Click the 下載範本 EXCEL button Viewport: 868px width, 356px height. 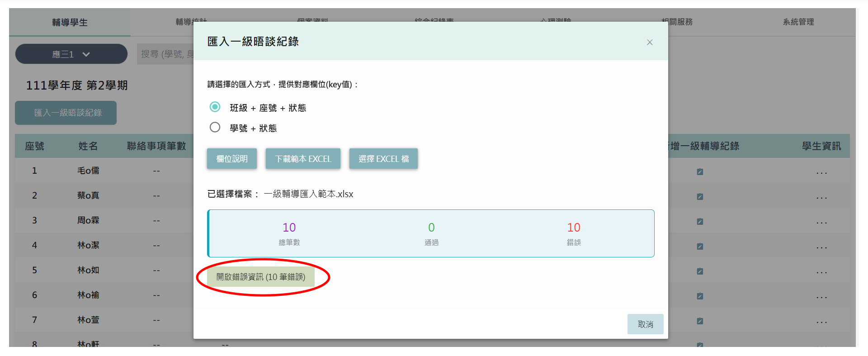(x=303, y=159)
